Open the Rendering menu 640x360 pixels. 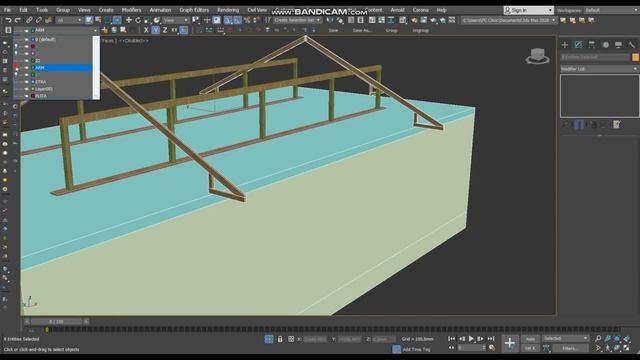(x=228, y=10)
